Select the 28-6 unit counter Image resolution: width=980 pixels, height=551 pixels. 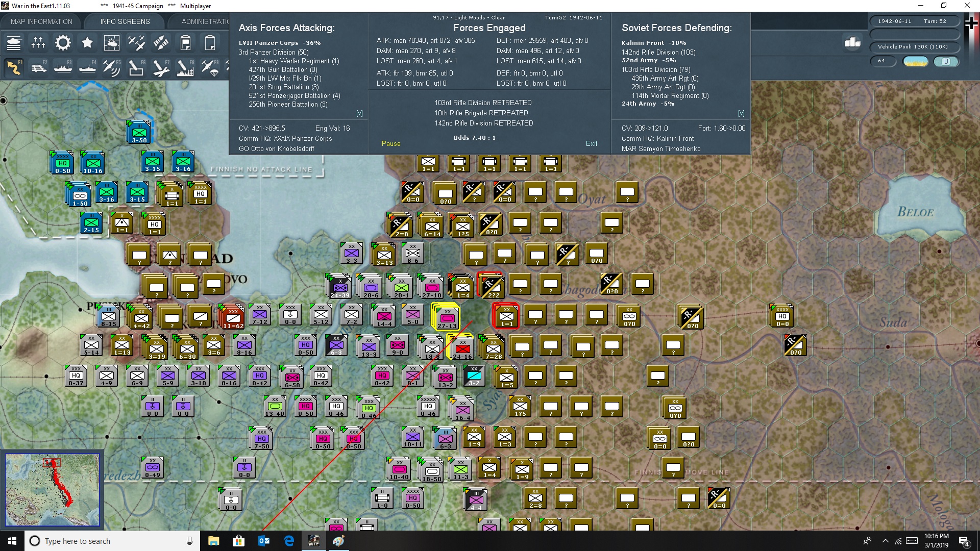pyautogui.click(x=371, y=286)
